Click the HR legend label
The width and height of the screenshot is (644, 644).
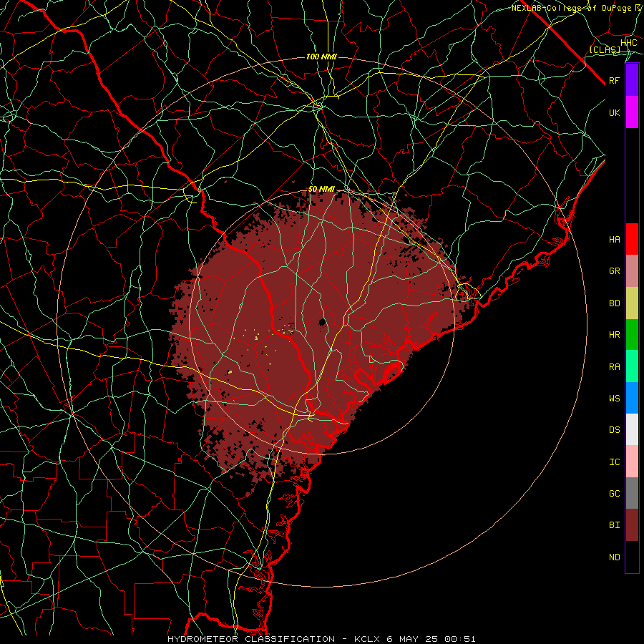point(615,335)
